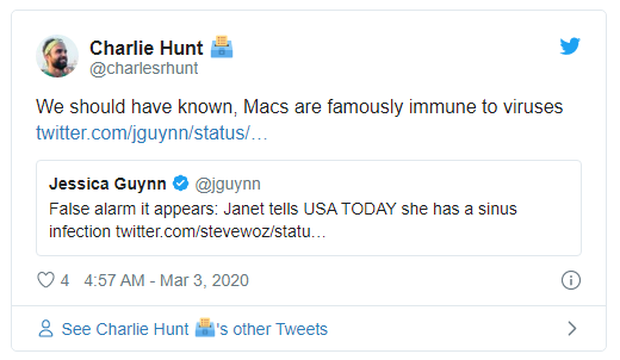Open the Jessica Guynn author name
Image resolution: width=620 pixels, height=360 pixels.
[x=107, y=184]
